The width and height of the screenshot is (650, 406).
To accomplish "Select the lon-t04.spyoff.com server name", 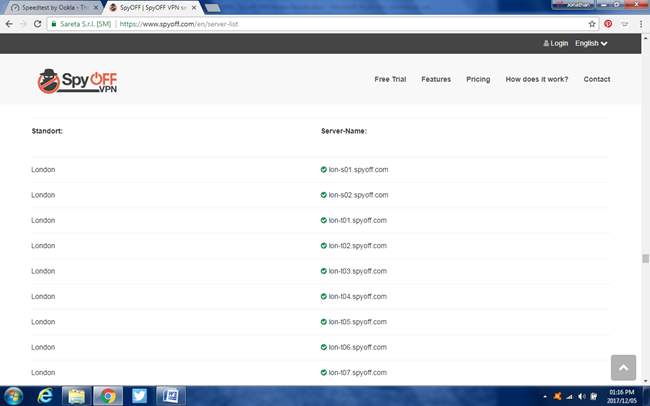I will (x=358, y=296).
